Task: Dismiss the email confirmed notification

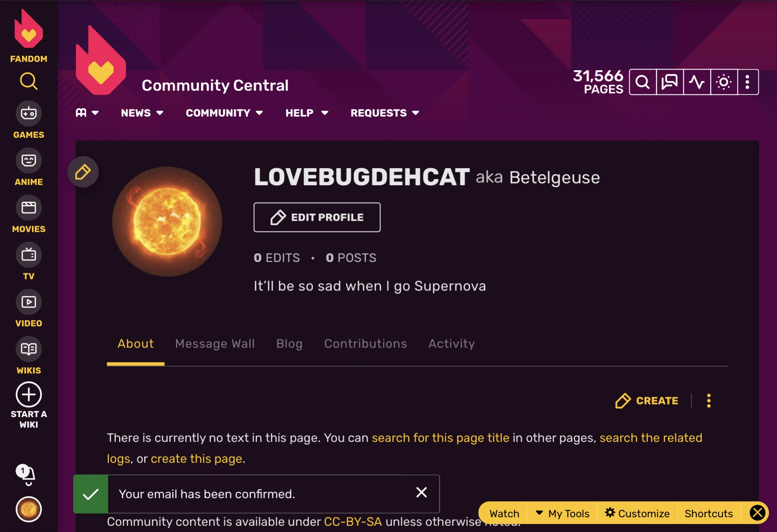Action: (422, 493)
